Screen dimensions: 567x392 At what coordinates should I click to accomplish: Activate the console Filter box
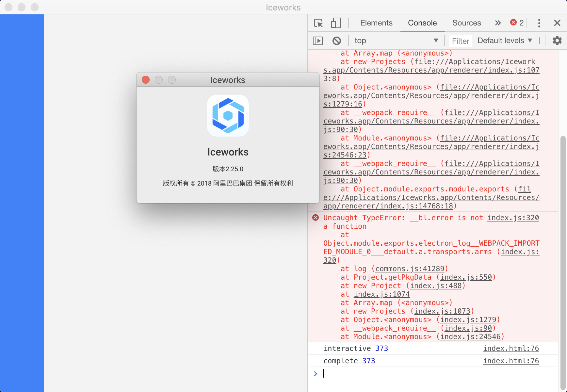coord(461,41)
